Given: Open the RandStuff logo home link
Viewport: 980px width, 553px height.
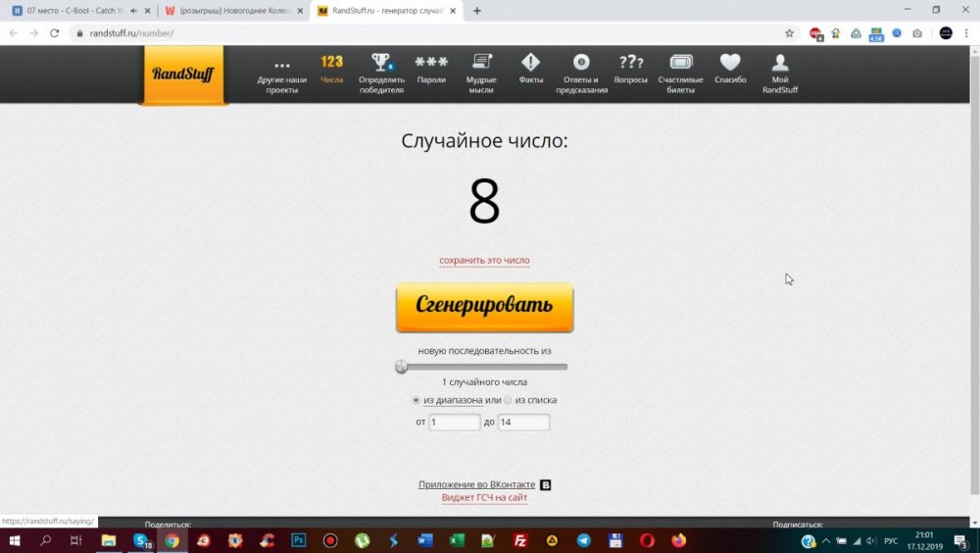Looking at the screenshot, I should point(183,74).
